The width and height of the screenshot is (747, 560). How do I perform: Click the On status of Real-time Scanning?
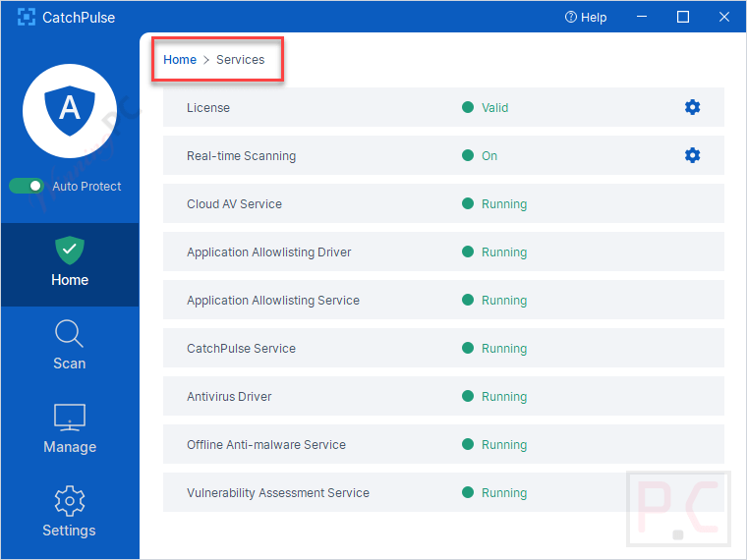click(489, 155)
